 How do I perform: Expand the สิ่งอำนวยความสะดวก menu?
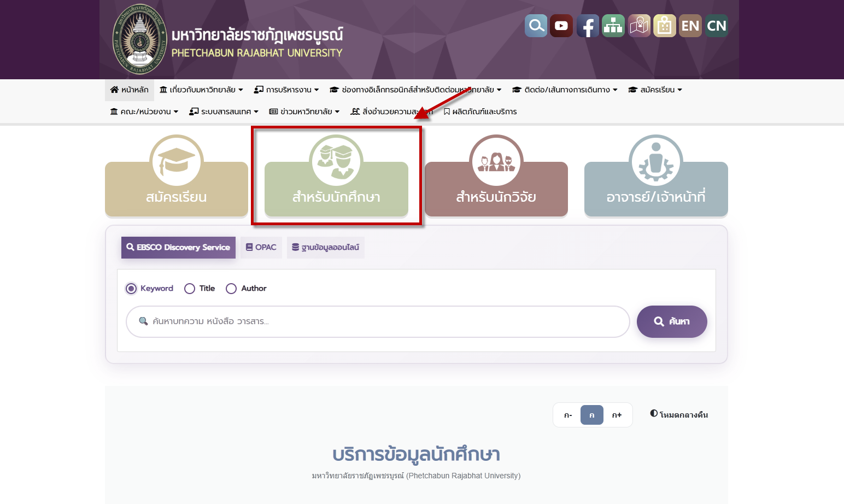point(391,112)
